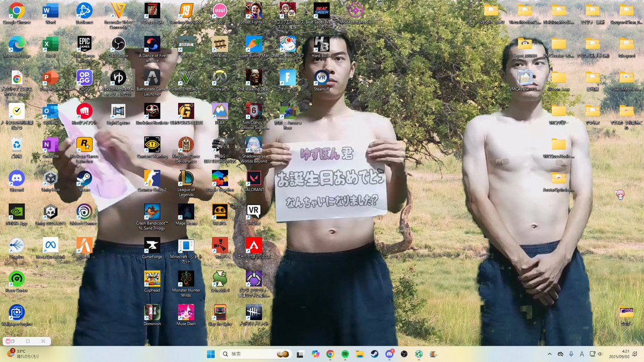Launch Grand Theft Auto V shortcut
Viewport: 644px width, 362px height.
(186, 83)
